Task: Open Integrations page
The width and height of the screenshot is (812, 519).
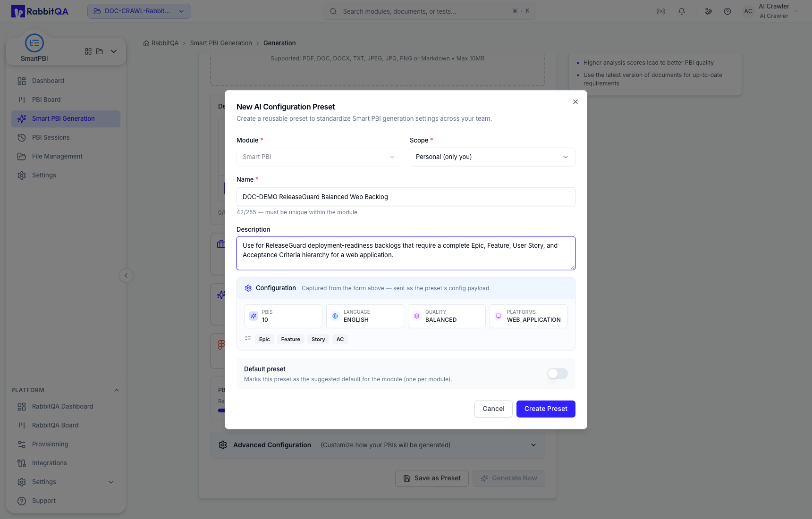Action: [66, 463]
